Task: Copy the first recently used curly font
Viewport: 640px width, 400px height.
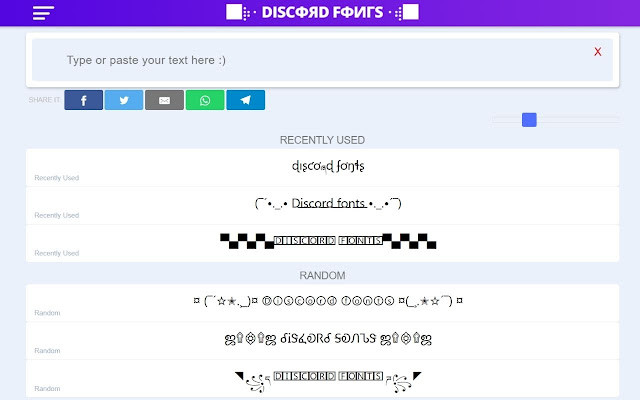Action: (x=322, y=168)
